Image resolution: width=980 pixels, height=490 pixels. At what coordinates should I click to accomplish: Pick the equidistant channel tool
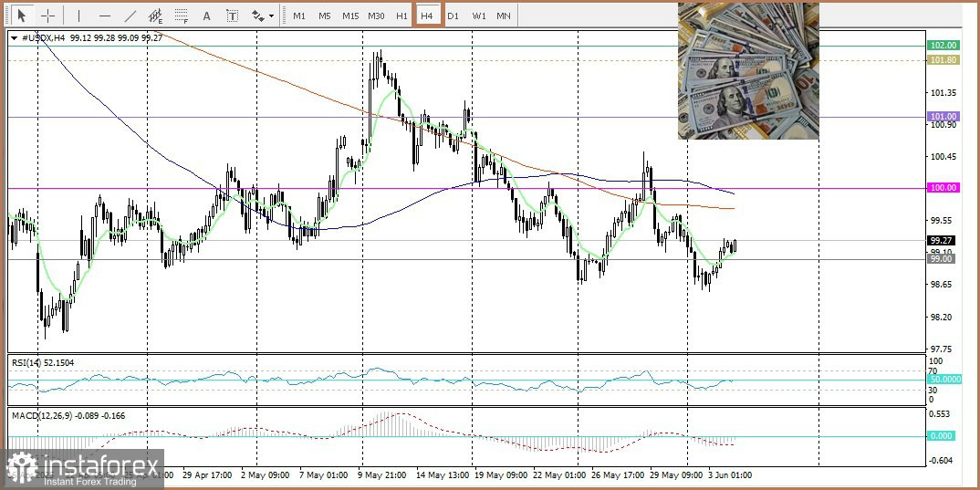(156, 16)
